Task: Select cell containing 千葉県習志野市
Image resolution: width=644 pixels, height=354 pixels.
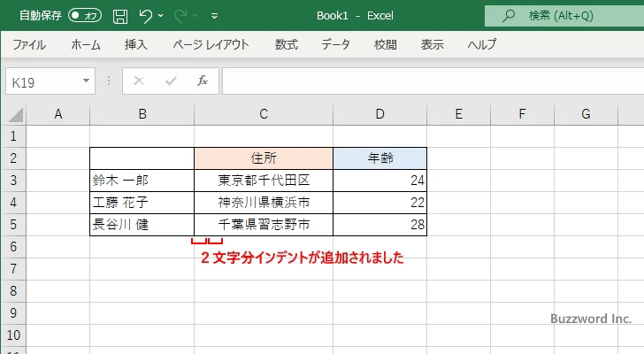Action: (x=264, y=225)
